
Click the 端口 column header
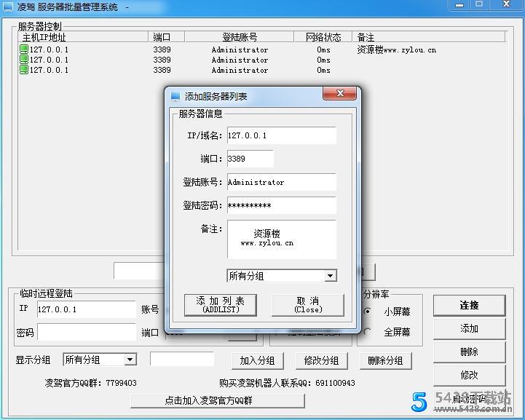click(166, 37)
